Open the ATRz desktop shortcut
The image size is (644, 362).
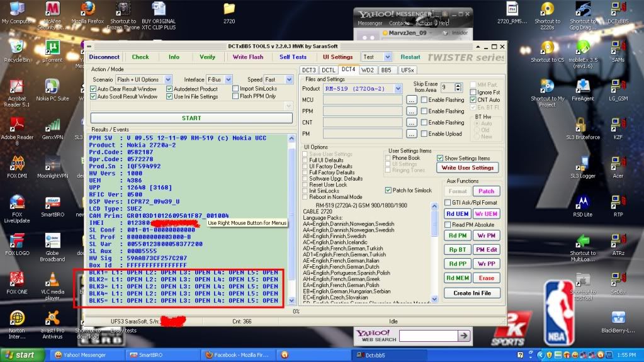point(618,244)
